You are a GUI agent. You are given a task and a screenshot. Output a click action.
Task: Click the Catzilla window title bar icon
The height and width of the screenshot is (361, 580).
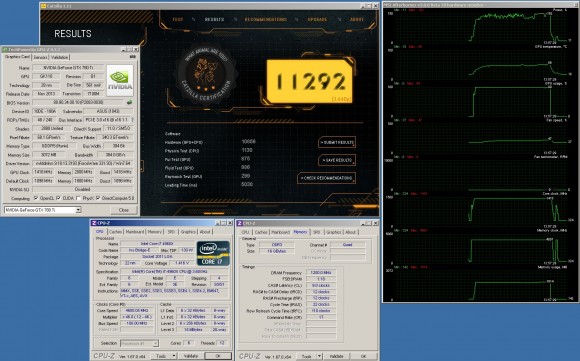tap(44, 6)
